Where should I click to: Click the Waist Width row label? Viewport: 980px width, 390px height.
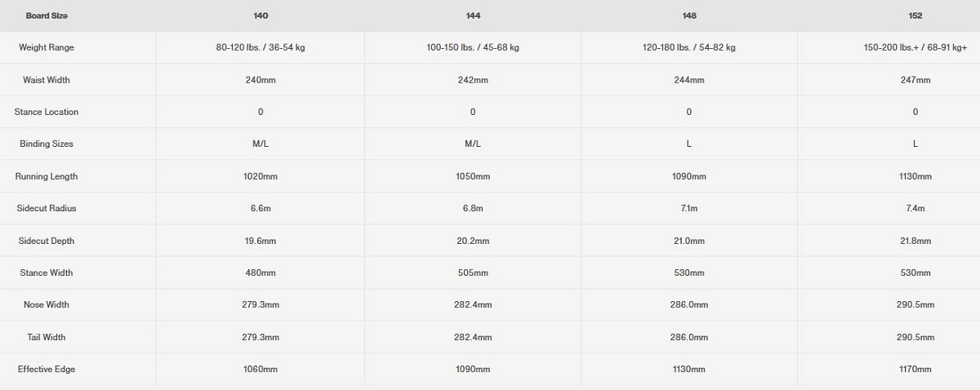point(47,80)
